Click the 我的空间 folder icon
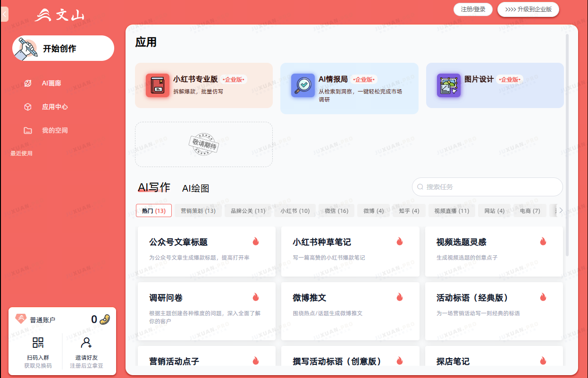Viewport: 588px width, 378px height. pos(28,130)
